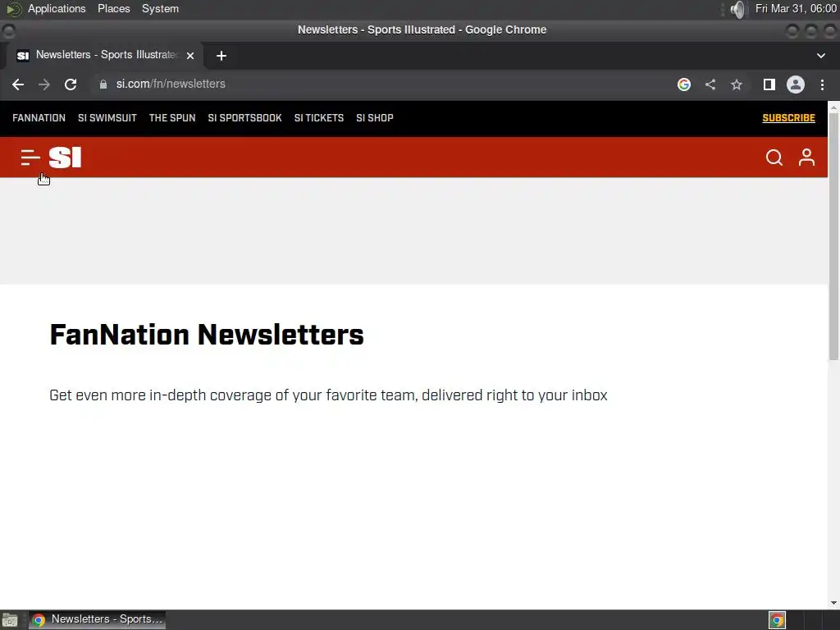Click the FanNation Newsletters heading
Viewport: 840px width, 630px height.
(x=207, y=335)
